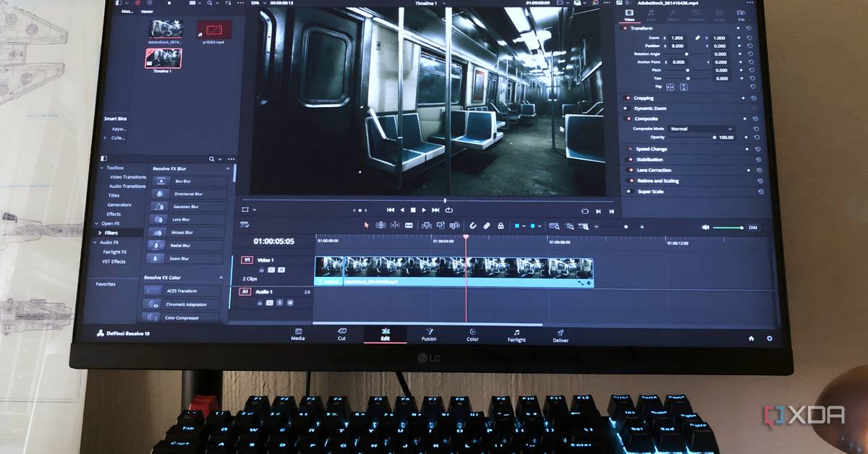Toggle the Cropping section switch
Screen dimensions: 868x454
pyautogui.click(x=627, y=98)
